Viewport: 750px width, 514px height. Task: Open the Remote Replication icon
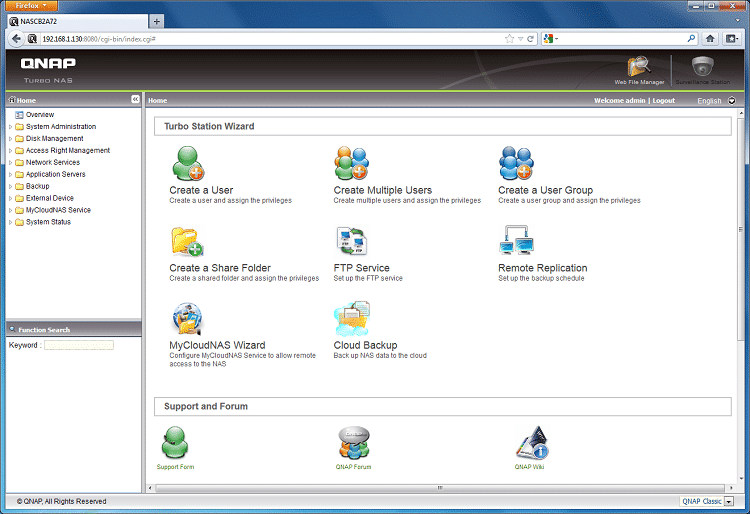tap(516, 240)
